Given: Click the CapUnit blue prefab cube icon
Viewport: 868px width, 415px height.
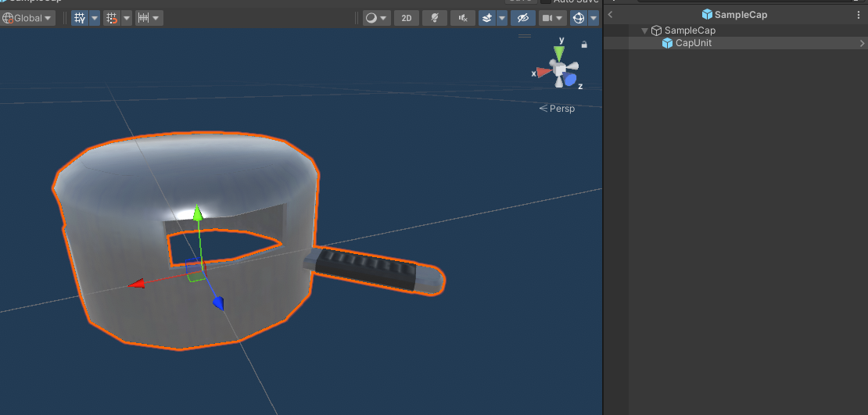Looking at the screenshot, I should point(668,43).
